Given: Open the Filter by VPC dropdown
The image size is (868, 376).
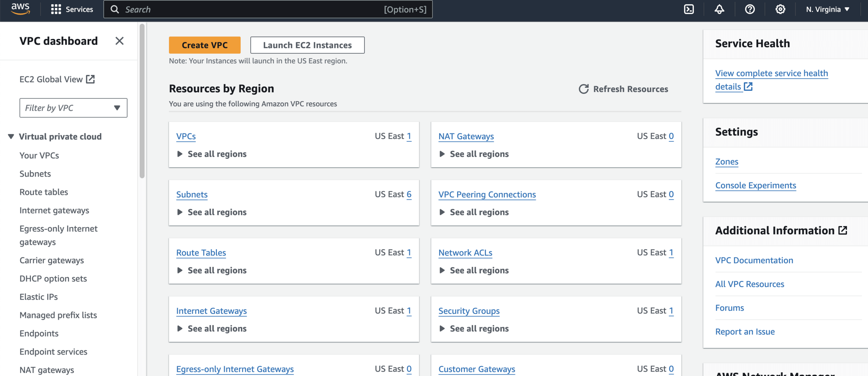Looking at the screenshot, I should [x=73, y=108].
